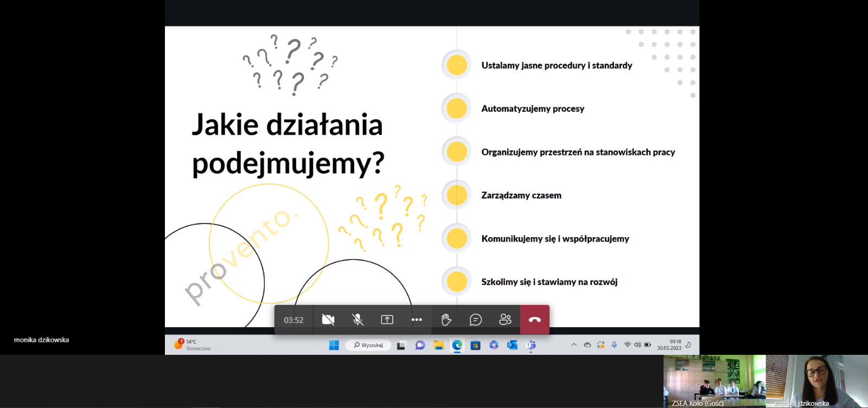The height and width of the screenshot is (408, 868).
Task: Click the volume icon in system tray
Action: (x=637, y=345)
